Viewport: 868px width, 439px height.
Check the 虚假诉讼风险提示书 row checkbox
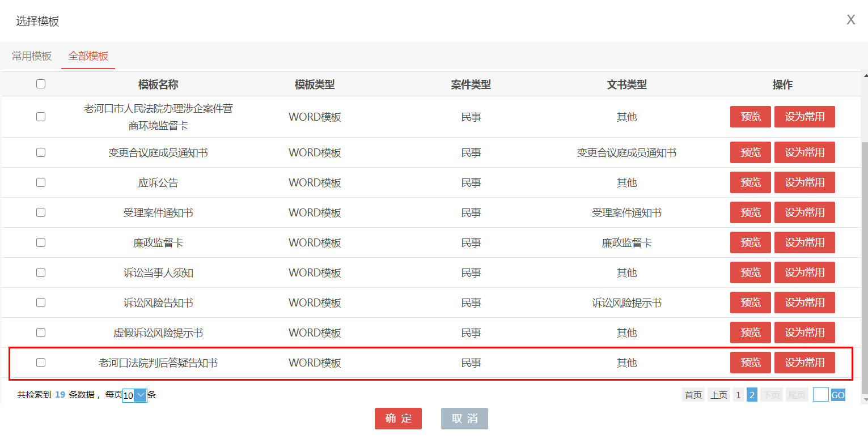pyautogui.click(x=41, y=333)
